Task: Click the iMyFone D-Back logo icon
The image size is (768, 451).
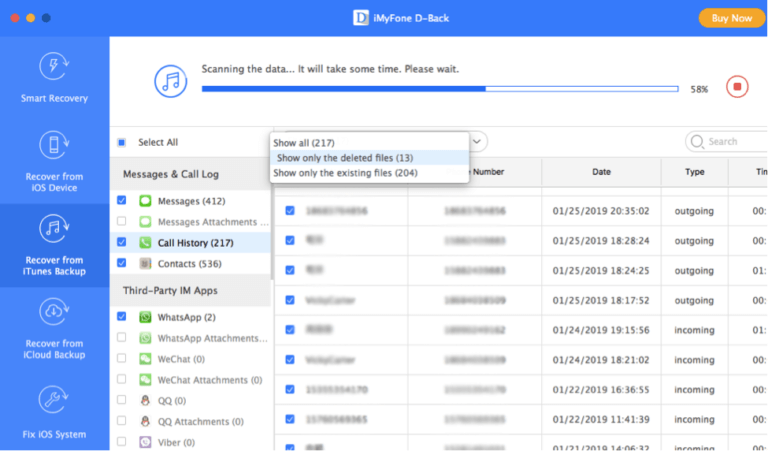Action: [360, 18]
